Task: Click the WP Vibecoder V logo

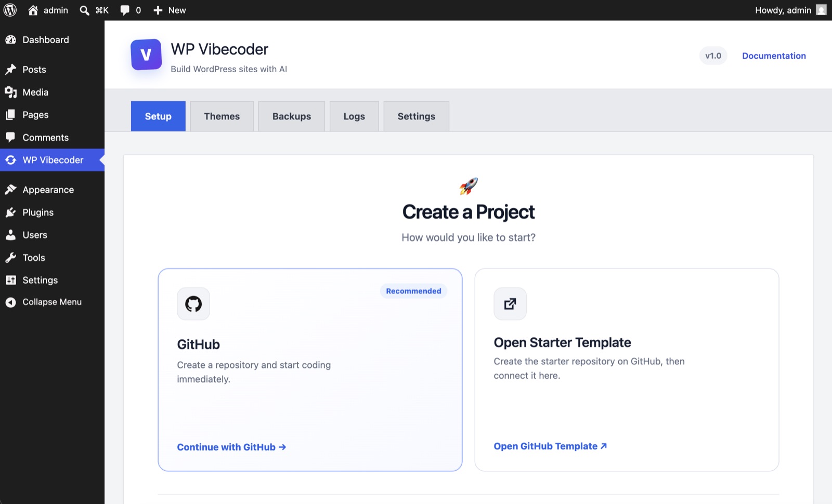Action: click(x=146, y=55)
